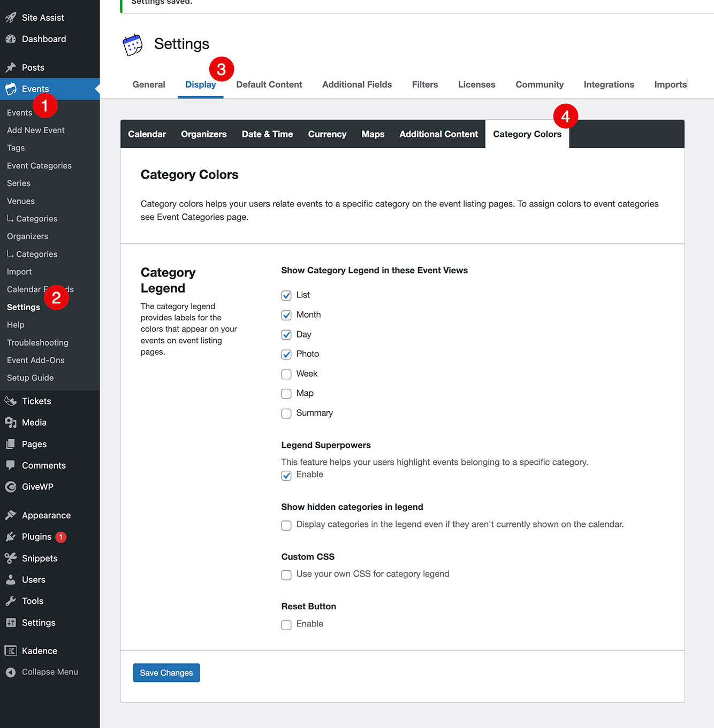Viewport: 714px width, 728px height.
Task: Click the Posts pushpin icon
Action: point(11,67)
